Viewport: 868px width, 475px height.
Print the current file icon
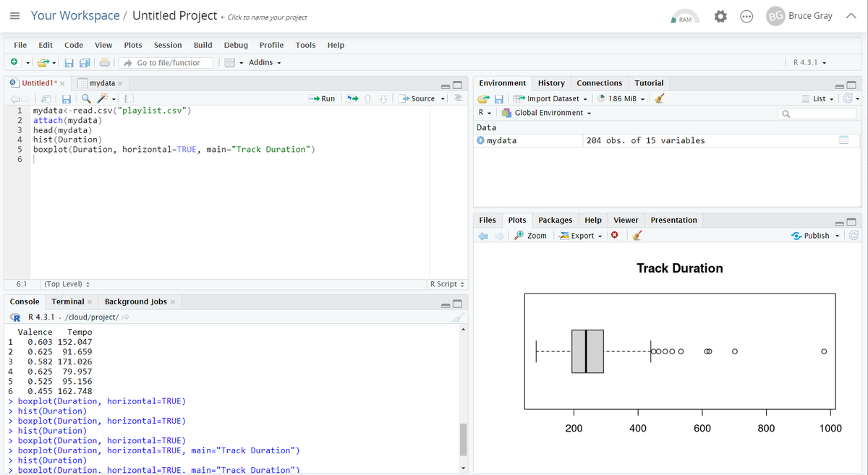[x=105, y=62]
